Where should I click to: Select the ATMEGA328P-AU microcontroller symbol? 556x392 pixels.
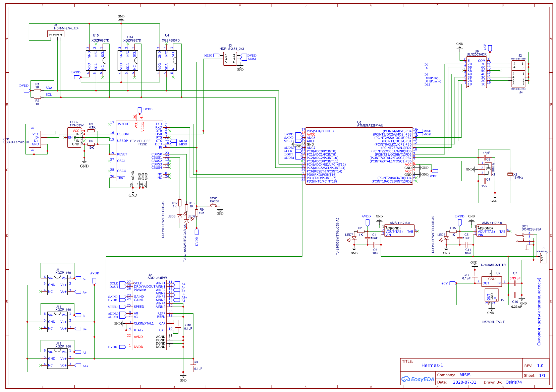pos(359,156)
